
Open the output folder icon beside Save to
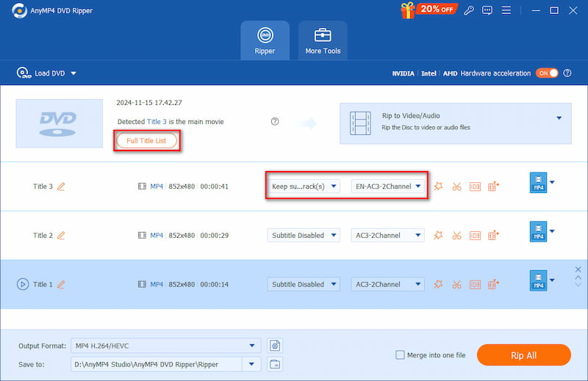click(x=275, y=364)
